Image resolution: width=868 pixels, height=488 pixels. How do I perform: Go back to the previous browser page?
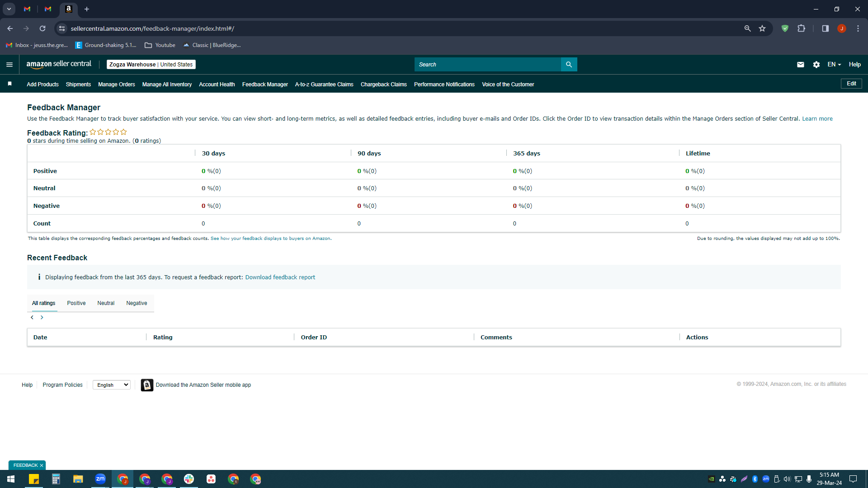(x=10, y=28)
